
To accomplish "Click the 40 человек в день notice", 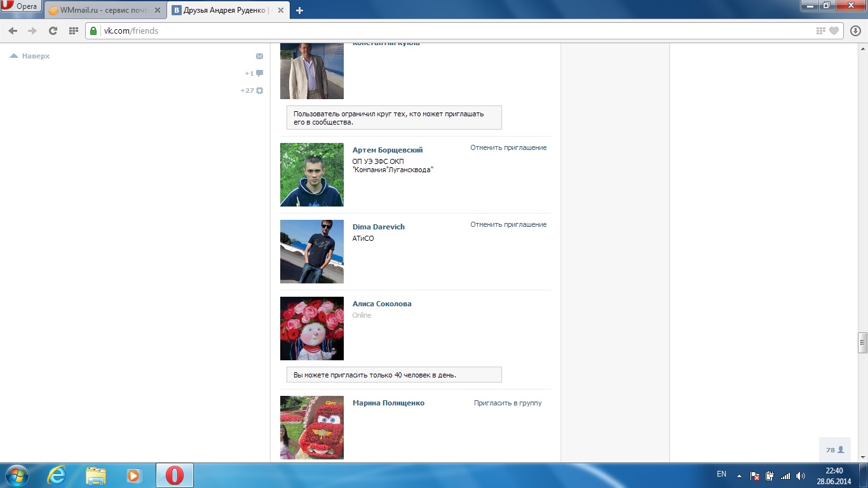I will point(394,375).
